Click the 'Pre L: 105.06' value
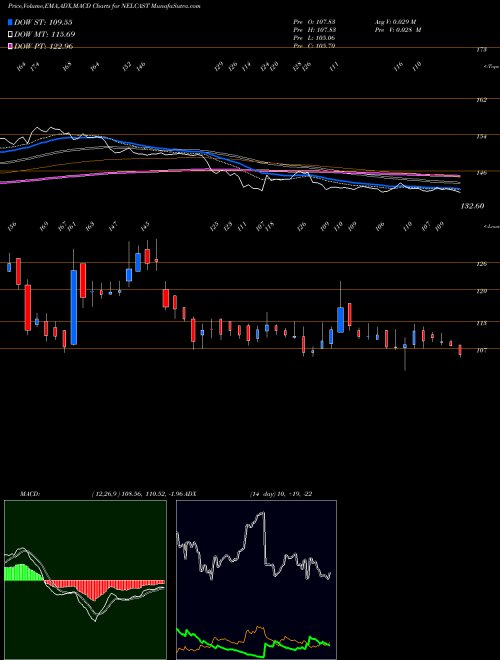500x660 pixels. click(x=314, y=38)
